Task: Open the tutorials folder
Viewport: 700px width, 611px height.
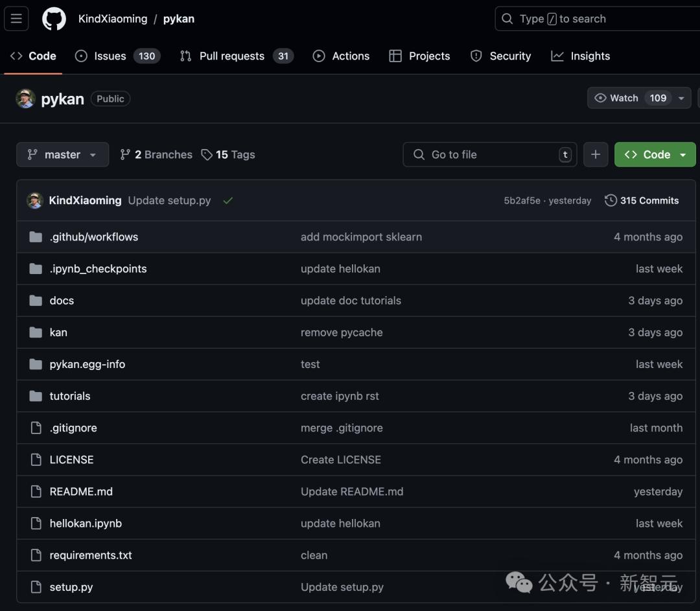Action: 70,396
